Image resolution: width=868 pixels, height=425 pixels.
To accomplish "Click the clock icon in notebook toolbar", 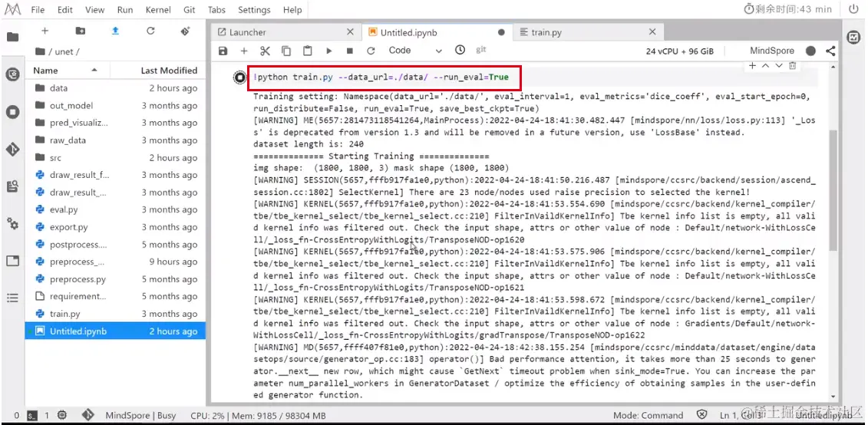I will [x=460, y=50].
